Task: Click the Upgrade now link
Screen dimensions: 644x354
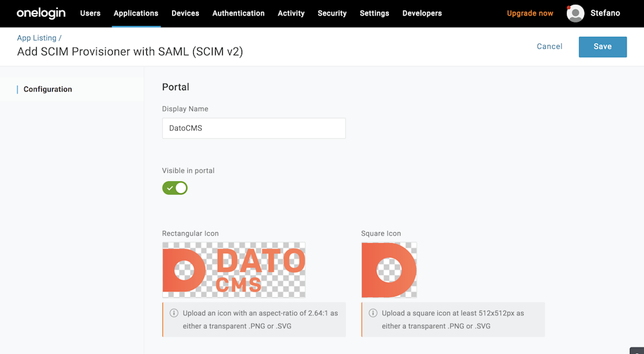Action: click(x=530, y=13)
